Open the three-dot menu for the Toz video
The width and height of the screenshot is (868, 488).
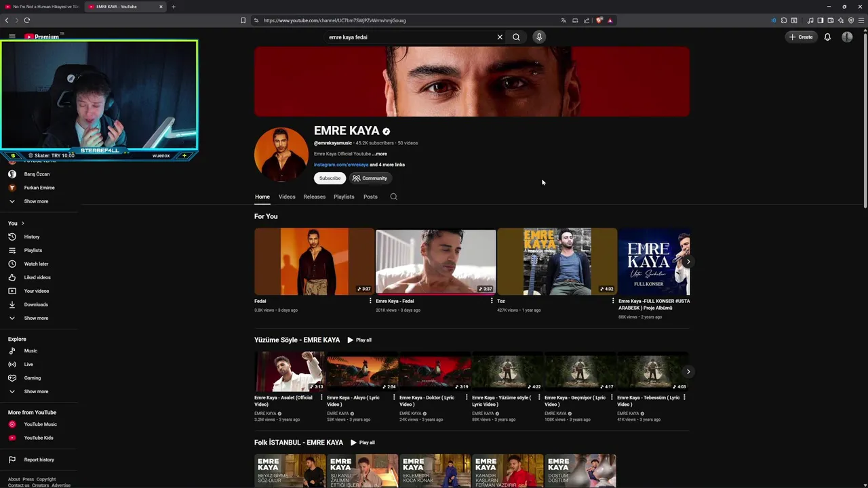click(x=613, y=301)
